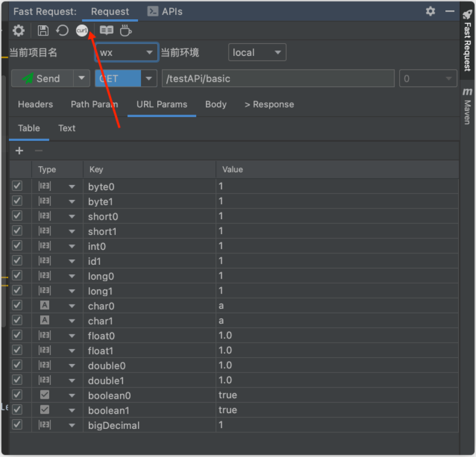Disable the bigDecimal parameter checkbox
Viewport: 476px width, 457px height.
point(17,425)
